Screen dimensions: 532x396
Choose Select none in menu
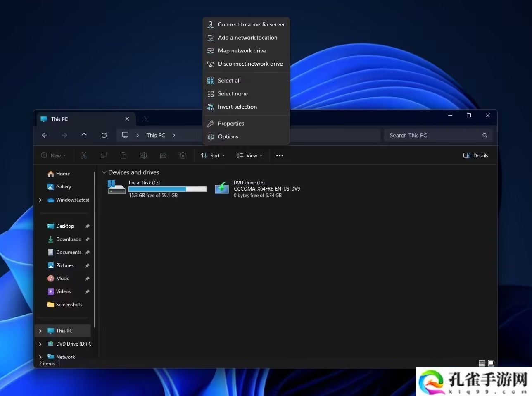(246, 94)
